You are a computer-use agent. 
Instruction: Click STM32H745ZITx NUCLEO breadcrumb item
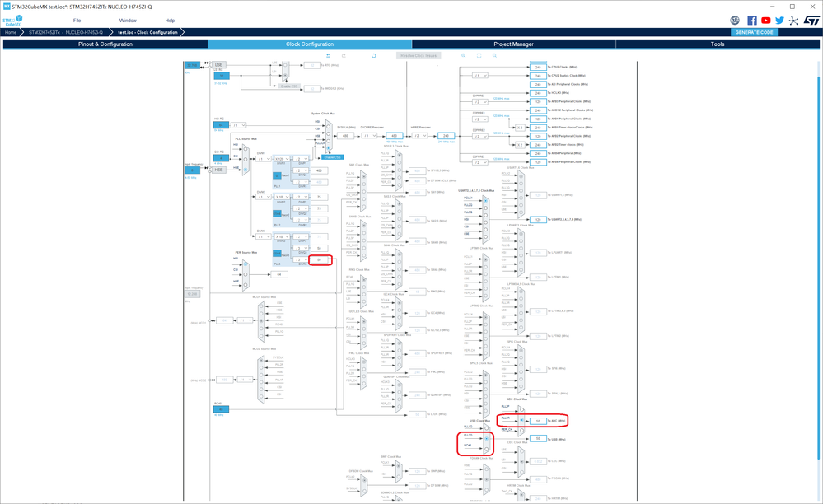click(x=66, y=32)
